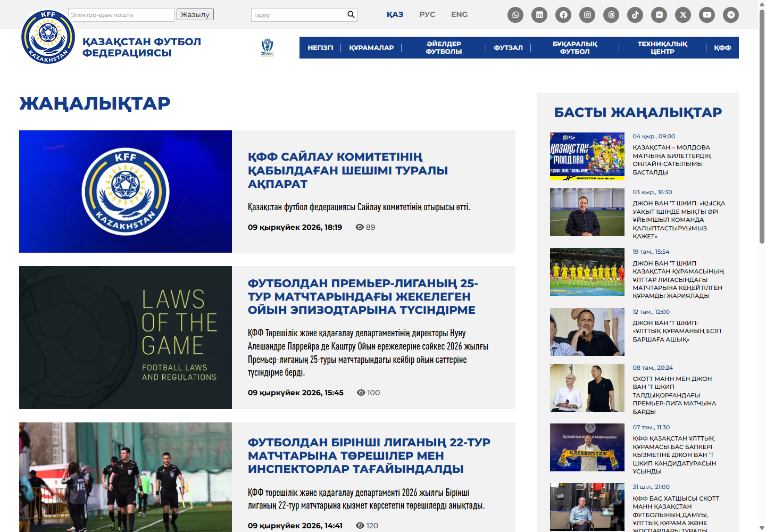
Task: Click sidebar date 08 там., 20:24
Action: point(653,368)
